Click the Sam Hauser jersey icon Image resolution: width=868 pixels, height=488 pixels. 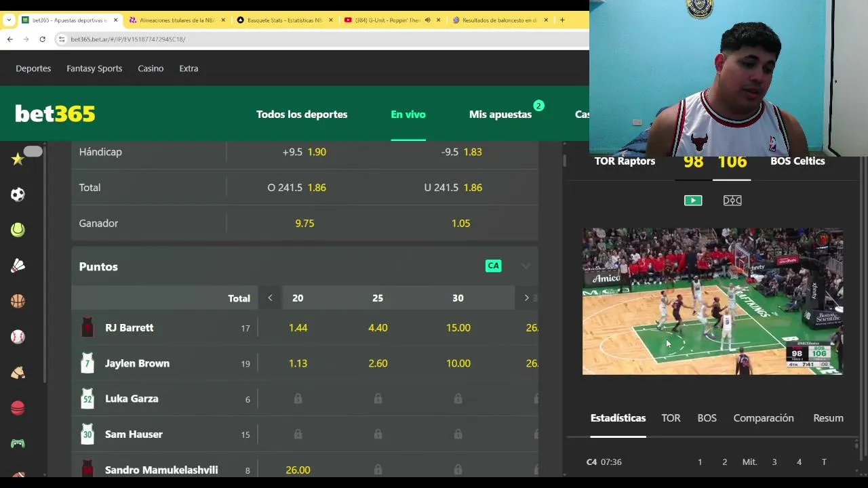(x=87, y=434)
